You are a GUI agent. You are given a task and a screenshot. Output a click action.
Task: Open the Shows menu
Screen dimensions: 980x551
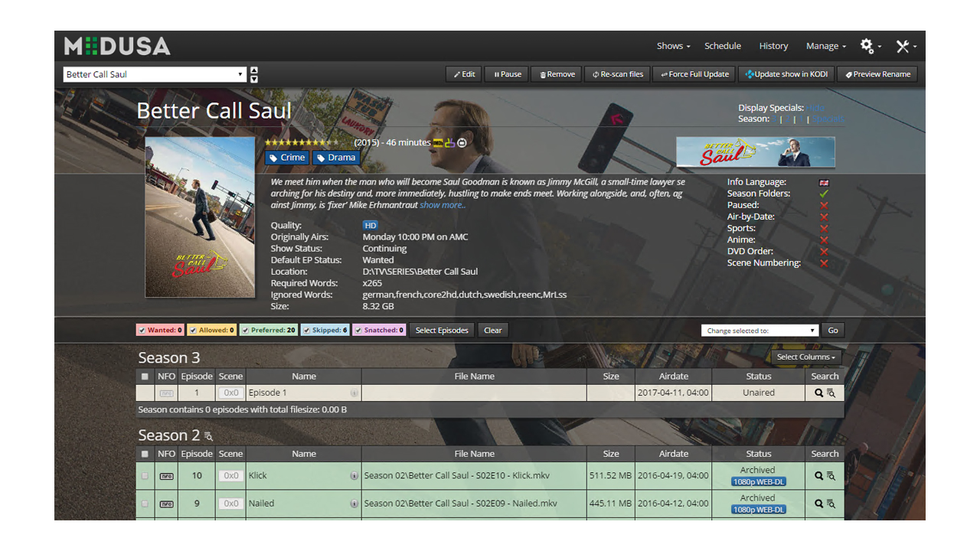[672, 46]
